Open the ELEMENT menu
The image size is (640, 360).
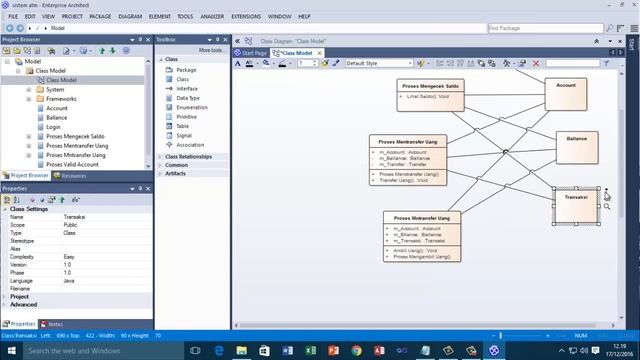(x=160, y=16)
